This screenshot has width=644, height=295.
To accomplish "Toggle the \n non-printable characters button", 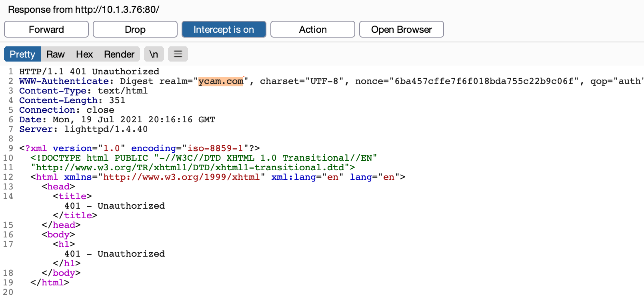I will 154,54.
